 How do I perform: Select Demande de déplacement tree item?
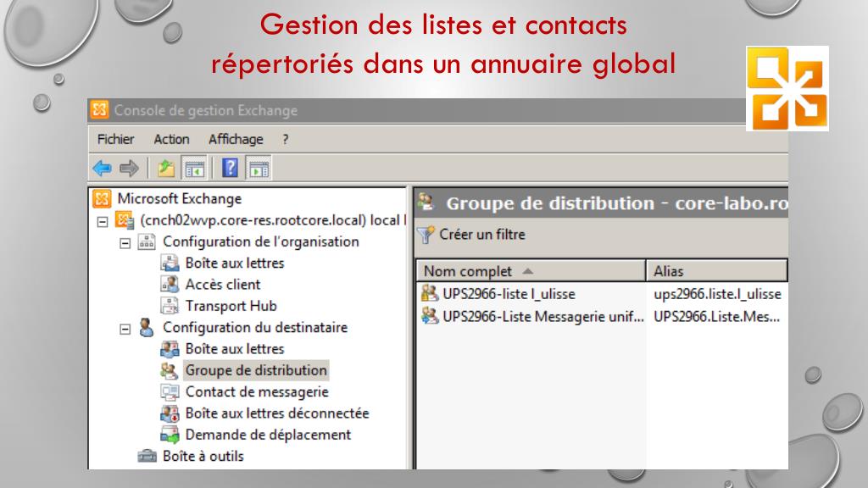pos(268,435)
